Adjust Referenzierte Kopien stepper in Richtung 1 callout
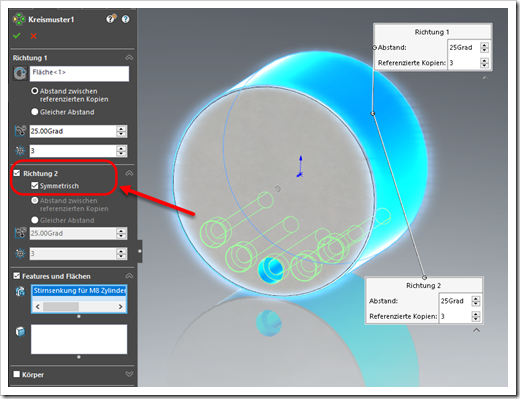Image resolution: width=520 pixels, height=399 pixels. pos(484,63)
